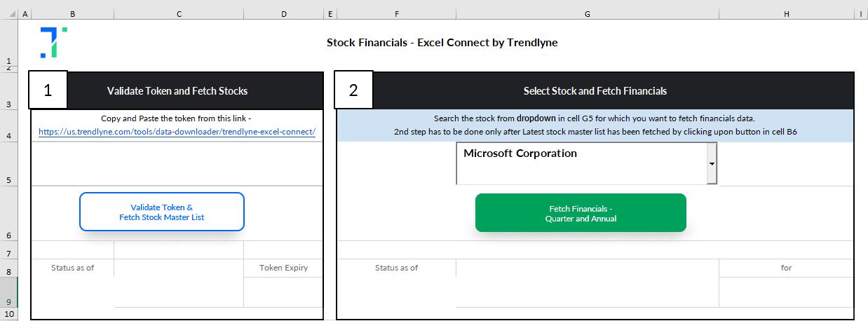Click the step number 1 box
Image resolution: width=868 pixels, height=321 pixels.
48,90
